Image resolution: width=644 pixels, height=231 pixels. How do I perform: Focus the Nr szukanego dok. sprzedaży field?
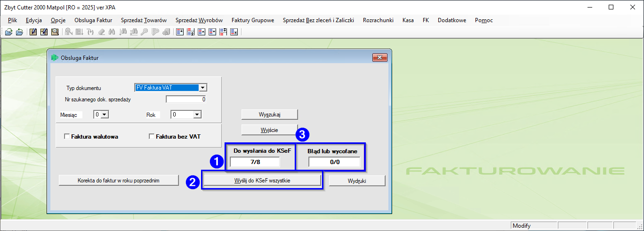click(186, 99)
